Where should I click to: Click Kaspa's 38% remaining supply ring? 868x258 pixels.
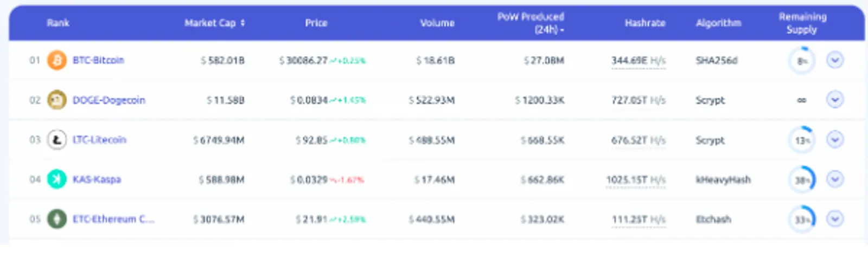tap(802, 179)
